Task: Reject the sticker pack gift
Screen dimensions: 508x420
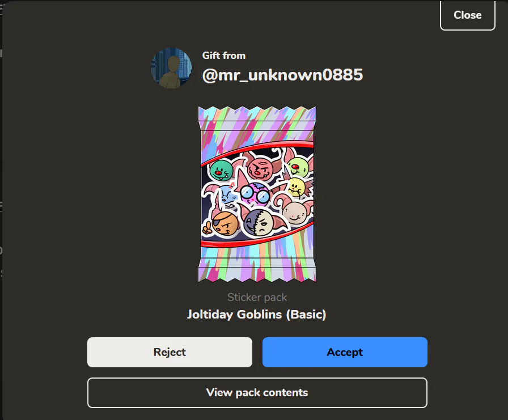Action: point(170,352)
